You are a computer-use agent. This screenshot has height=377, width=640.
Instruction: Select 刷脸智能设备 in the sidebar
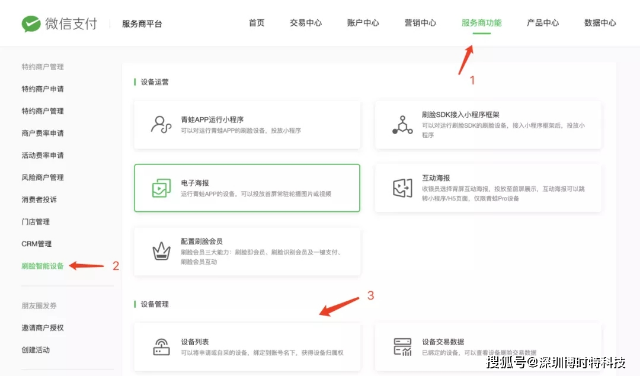click(x=42, y=266)
